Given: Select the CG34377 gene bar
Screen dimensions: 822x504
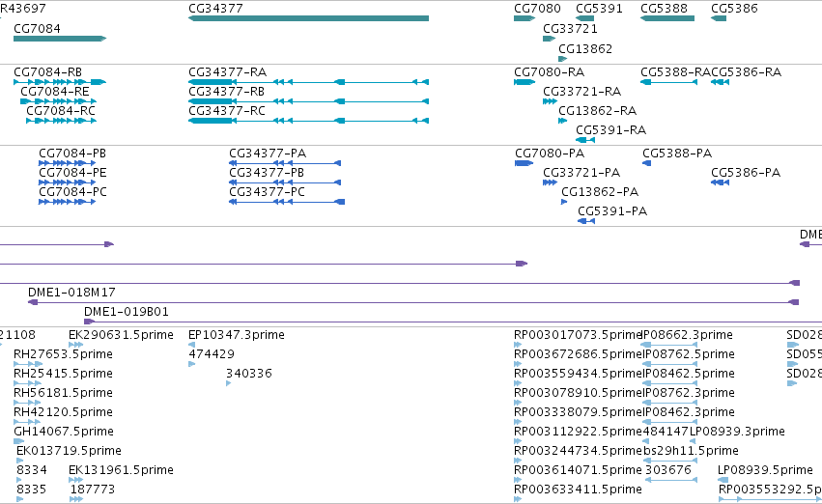Looking at the screenshot, I should click(308, 18).
